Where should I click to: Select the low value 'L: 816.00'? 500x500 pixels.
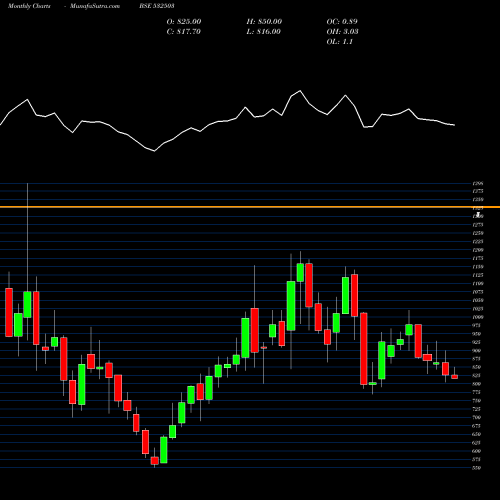point(264,32)
